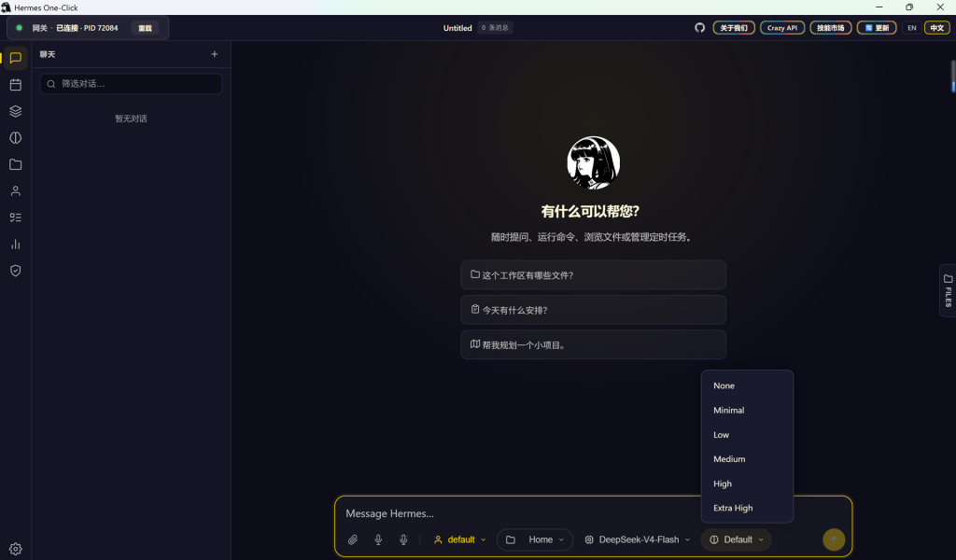Expand the Home workspace dropdown
The height and width of the screenshot is (560, 956).
pyautogui.click(x=535, y=539)
